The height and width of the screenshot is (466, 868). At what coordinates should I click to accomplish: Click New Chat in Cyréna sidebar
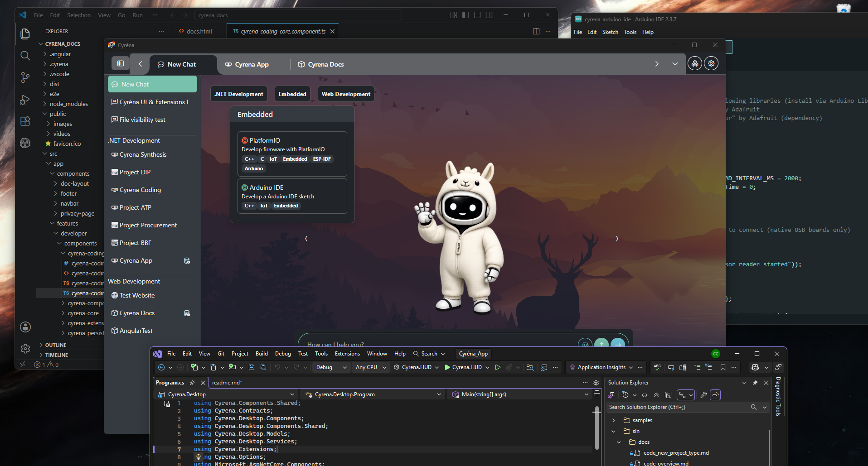pos(152,84)
